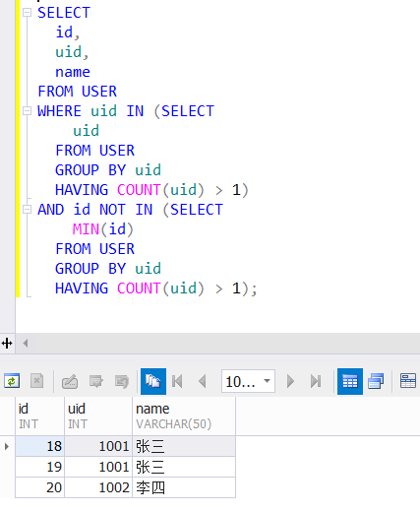Click the edit row pencil icon
The width and height of the screenshot is (420, 512).
70,381
